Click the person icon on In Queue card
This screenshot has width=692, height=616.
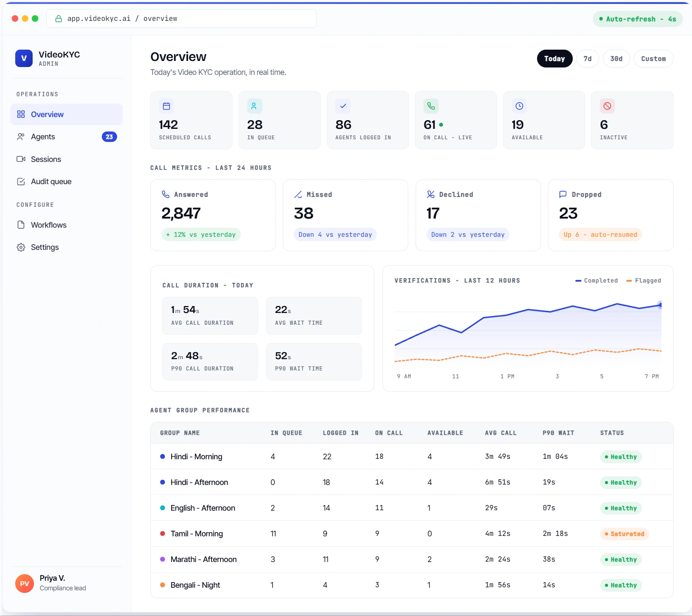255,106
